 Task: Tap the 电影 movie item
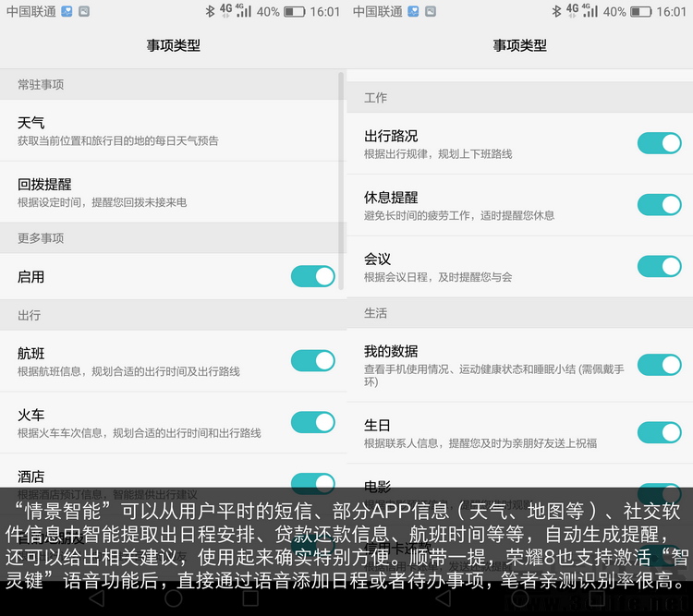519,493
